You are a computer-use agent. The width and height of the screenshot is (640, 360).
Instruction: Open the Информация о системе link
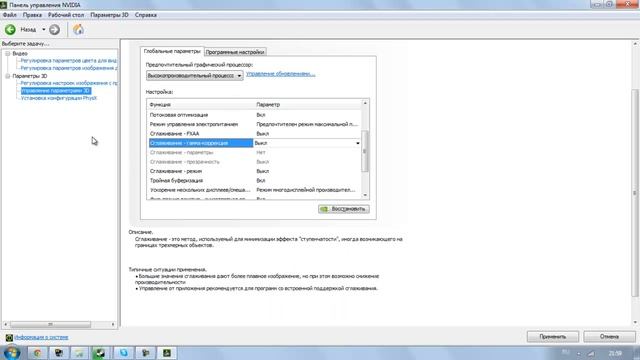[x=41, y=338]
